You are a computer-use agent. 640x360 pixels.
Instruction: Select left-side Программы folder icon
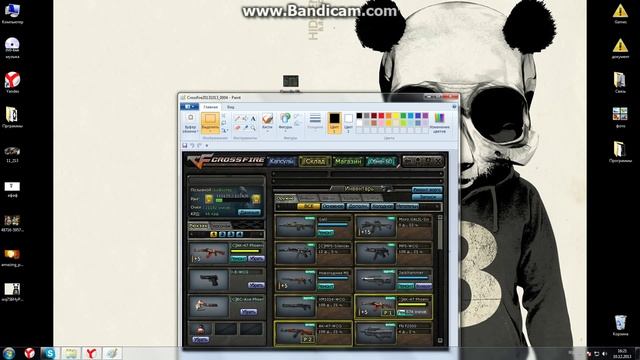[x=12, y=117]
